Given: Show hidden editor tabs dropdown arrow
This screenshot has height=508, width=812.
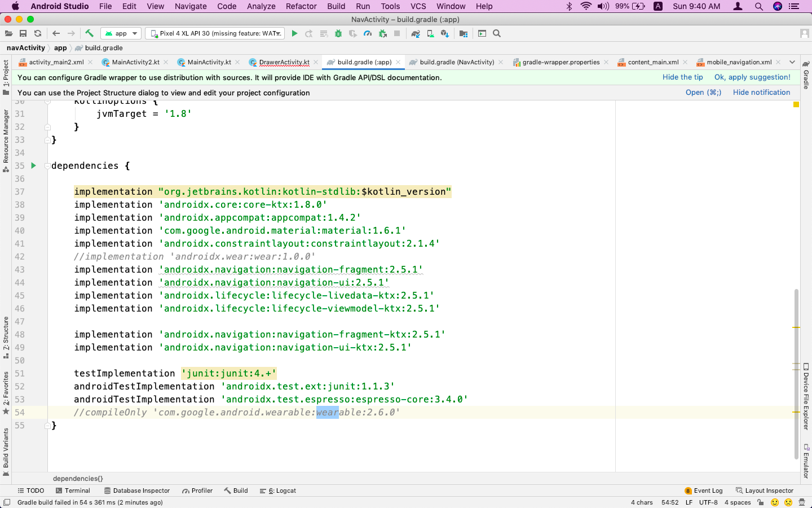Looking at the screenshot, I should [x=792, y=62].
